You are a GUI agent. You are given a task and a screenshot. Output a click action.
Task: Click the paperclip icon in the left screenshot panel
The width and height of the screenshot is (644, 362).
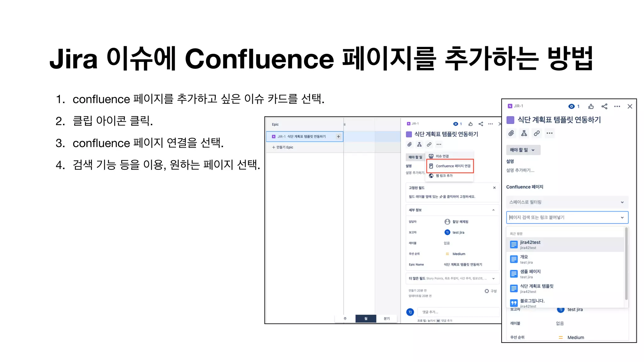(409, 145)
